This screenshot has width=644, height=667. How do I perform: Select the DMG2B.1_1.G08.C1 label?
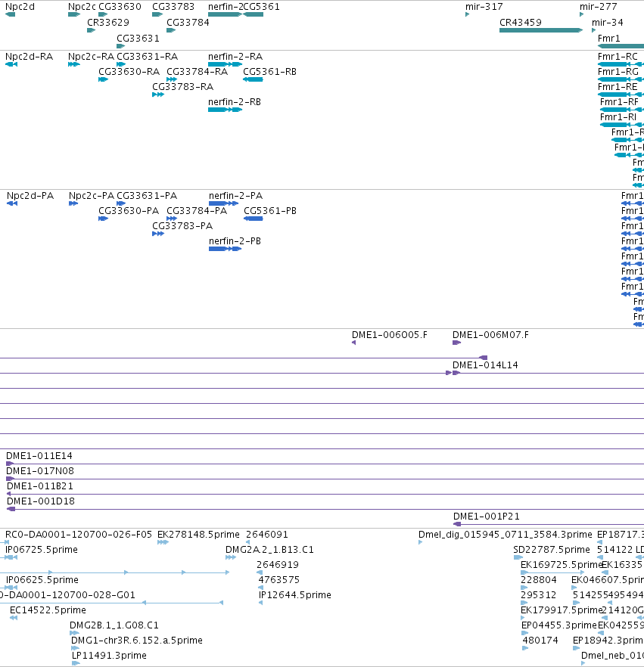click(114, 625)
